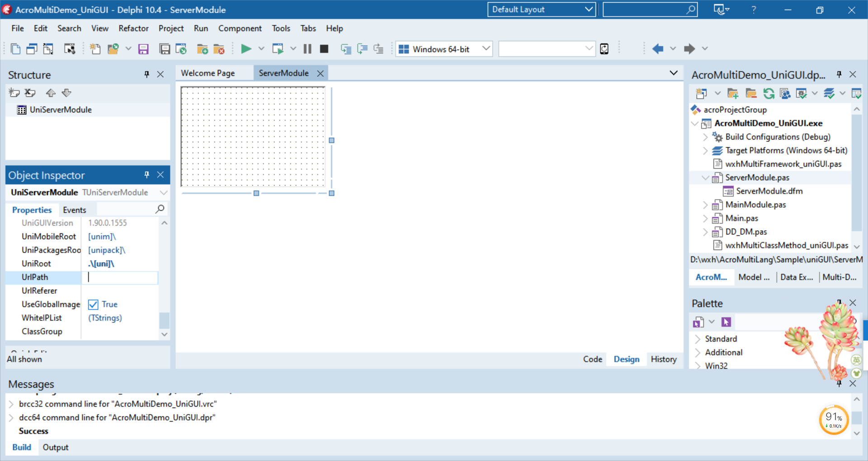868x461 pixels.
Task: Click the New file sparkle icon
Action: 95,49
